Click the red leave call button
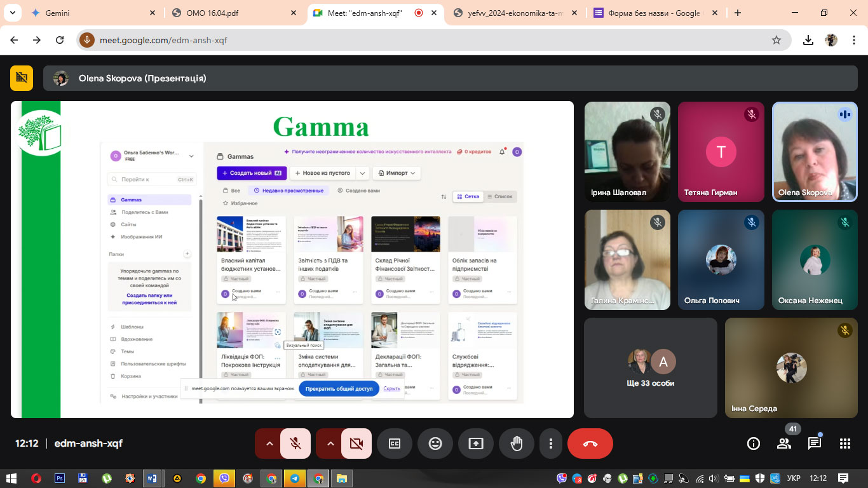868x488 pixels. tap(590, 444)
